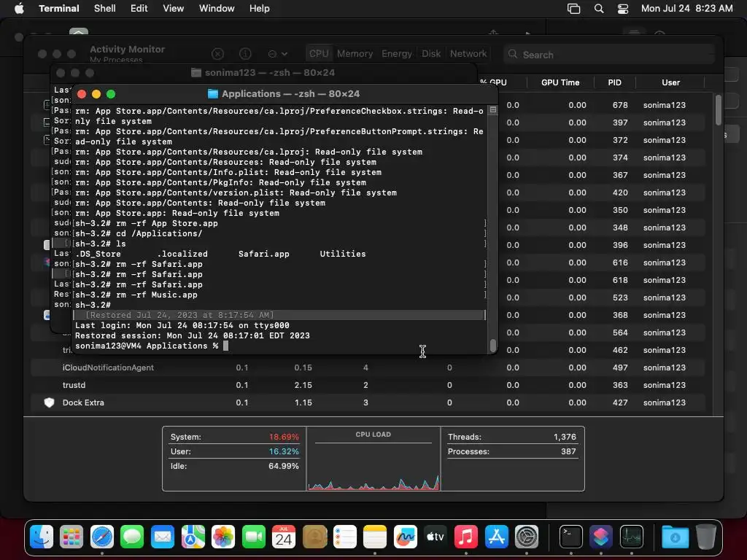
Task: Open the Terminal app menu
Action: 59,9
